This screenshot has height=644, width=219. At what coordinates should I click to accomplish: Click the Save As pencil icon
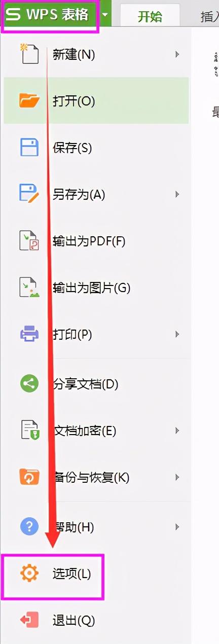click(29, 194)
